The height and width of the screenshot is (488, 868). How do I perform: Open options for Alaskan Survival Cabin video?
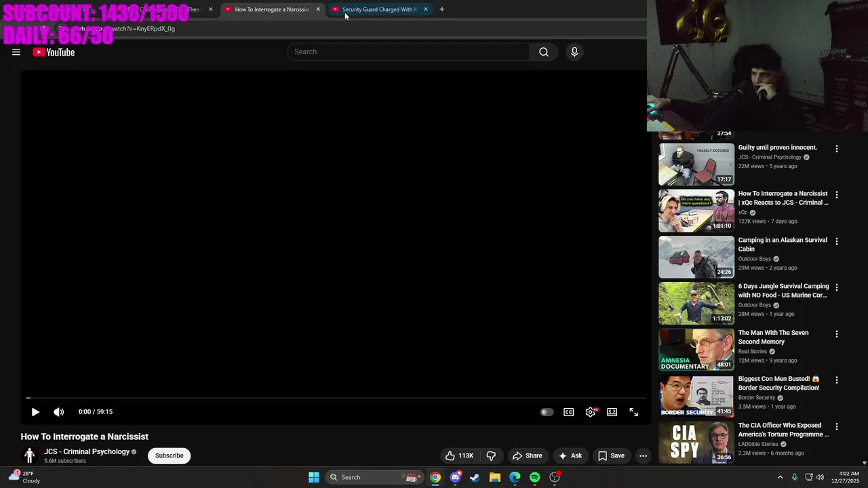coord(837,241)
